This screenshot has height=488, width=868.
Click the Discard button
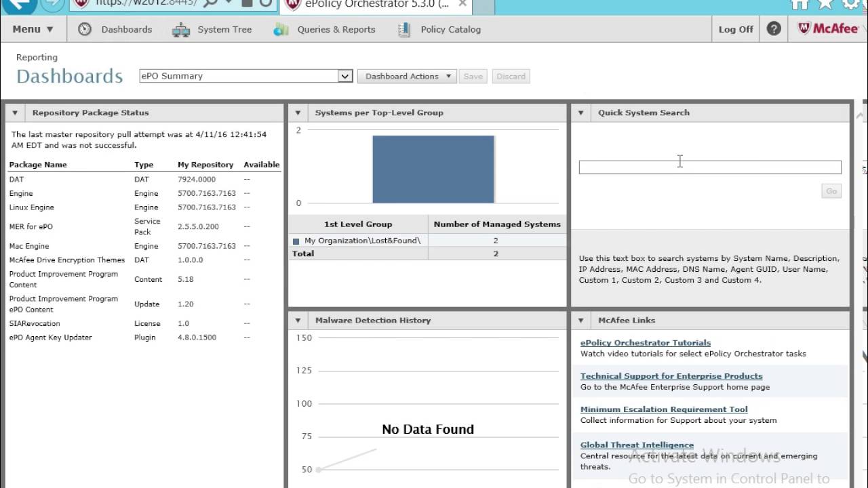(x=511, y=76)
